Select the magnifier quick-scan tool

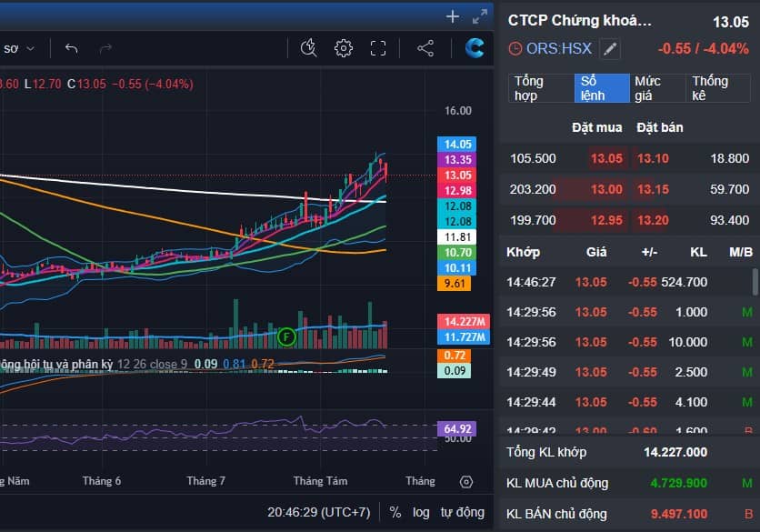308,49
